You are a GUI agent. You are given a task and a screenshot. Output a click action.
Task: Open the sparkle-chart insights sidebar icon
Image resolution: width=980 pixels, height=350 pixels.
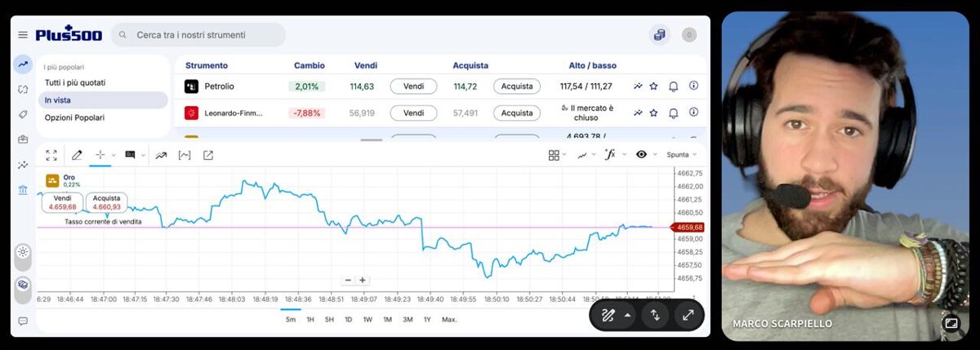23,165
